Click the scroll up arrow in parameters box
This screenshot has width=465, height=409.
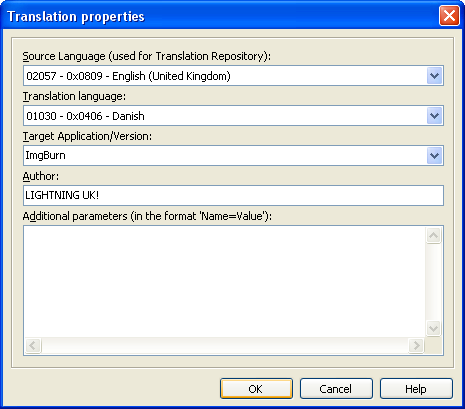click(434, 236)
